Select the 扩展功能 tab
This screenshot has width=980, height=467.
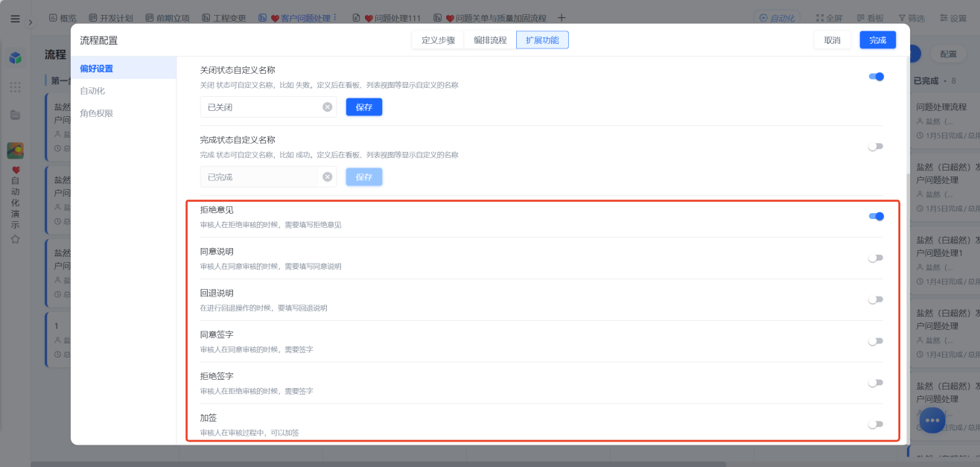pyautogui.click(x=542, y=40)
